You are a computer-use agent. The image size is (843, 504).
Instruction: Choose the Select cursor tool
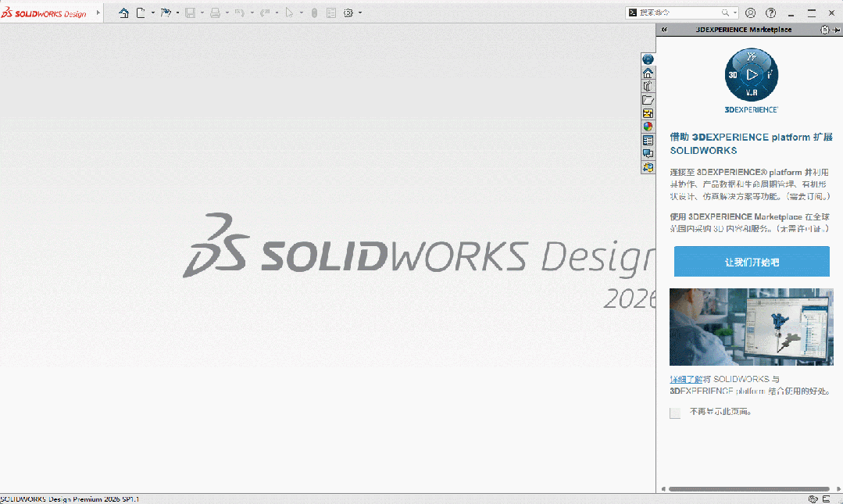pyautogui.click(x=289, y=13)
